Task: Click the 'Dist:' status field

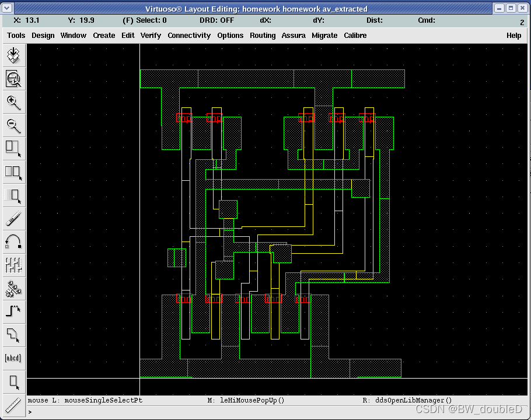Action: [375, 20]
